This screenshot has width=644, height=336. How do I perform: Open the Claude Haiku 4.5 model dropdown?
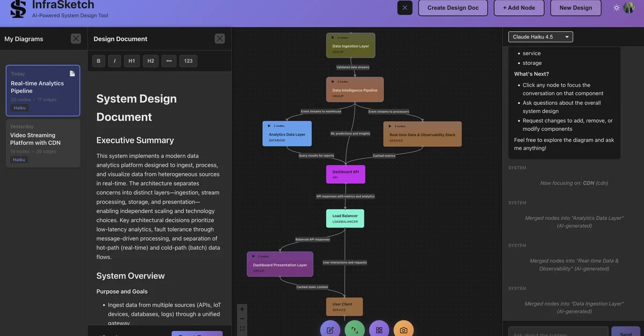click(540, 35)
